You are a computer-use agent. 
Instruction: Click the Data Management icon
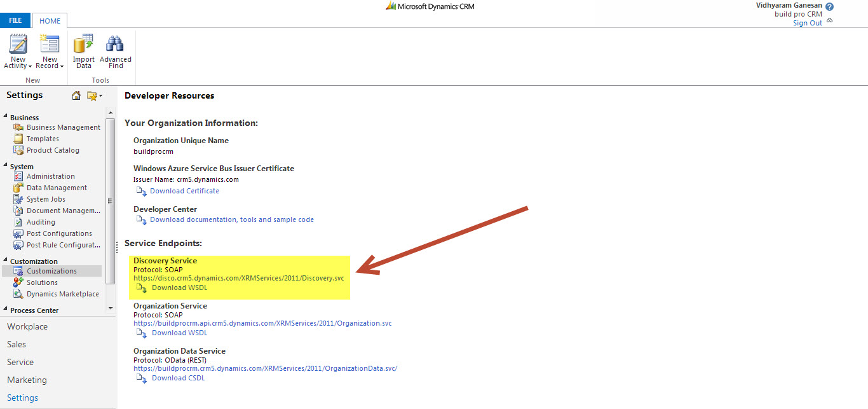pyautogui.click(x=18, y=188)
